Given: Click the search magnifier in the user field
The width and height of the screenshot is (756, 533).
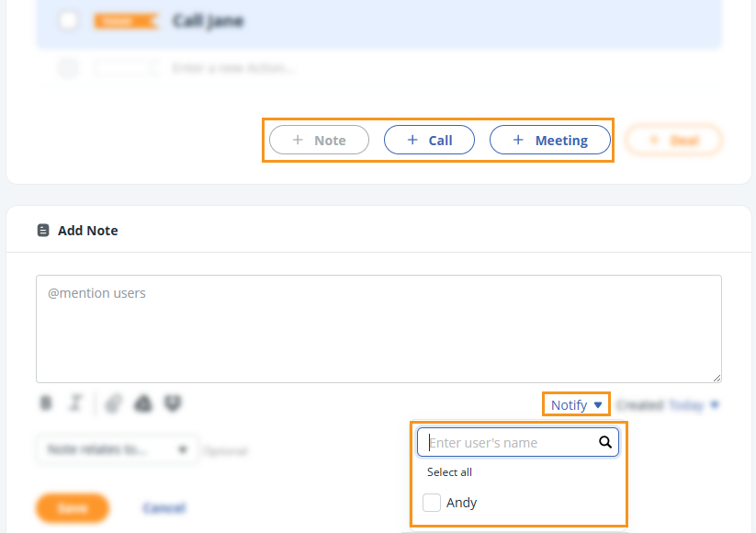Looking at the screenshot, I should pyautogui.click(x=605, y=442).
